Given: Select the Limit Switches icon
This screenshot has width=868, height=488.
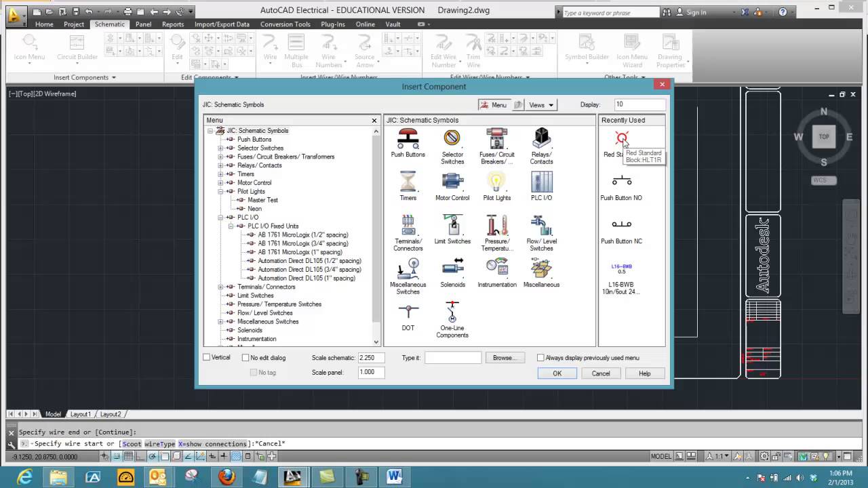Looking at the screenshot, I should (x=452, y=225).
